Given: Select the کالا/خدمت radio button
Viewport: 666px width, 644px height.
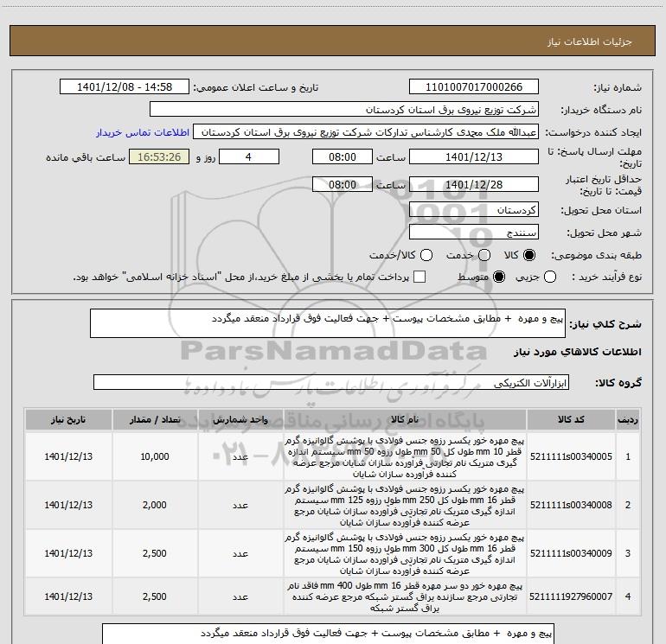Looking at the screenshot, I should (x=426, y=255).
